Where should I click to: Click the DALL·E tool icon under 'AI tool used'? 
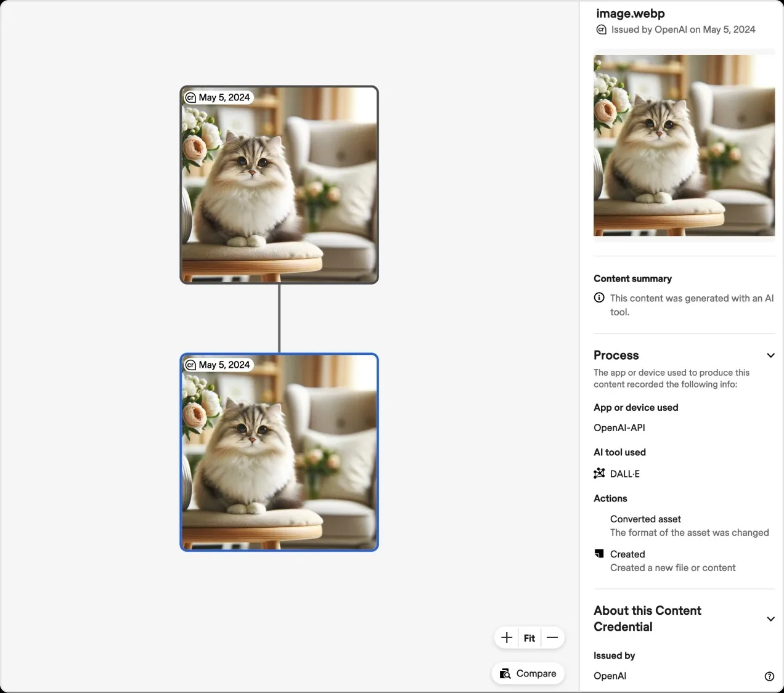coord(598,473)
